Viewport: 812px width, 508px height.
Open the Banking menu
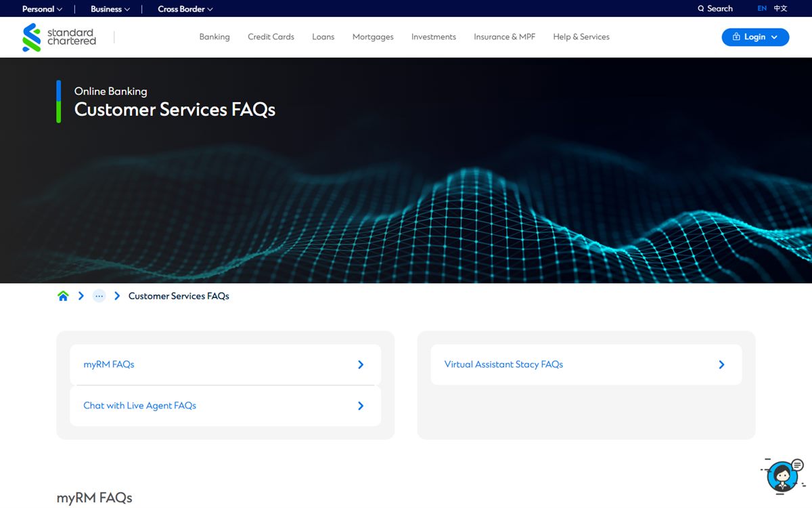tap(215, 37)
